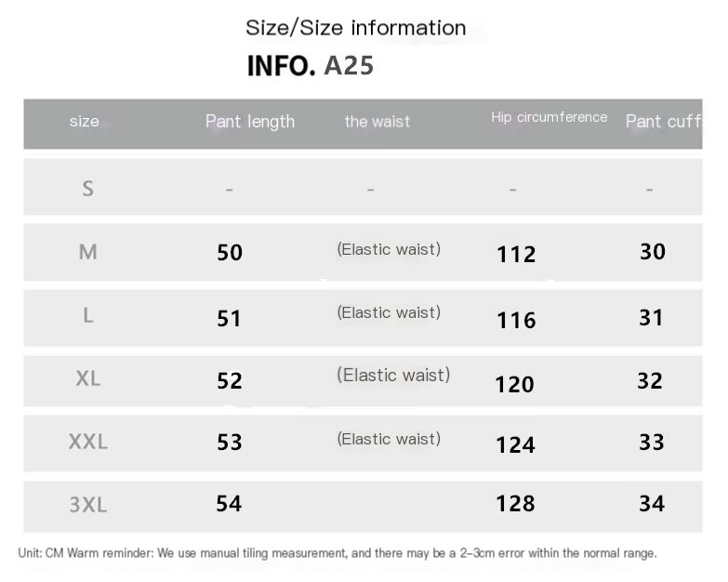The image size is (728, 582).
Task: Click hip circumference value 116
Action: click(x=516, y=321)
